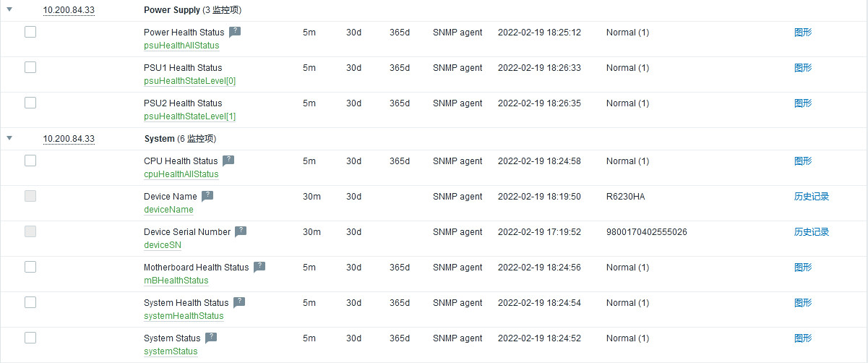Viewport: 868px width, 363px height.
Task: Open the help icon beside Device Name
Action: point(207,196)
